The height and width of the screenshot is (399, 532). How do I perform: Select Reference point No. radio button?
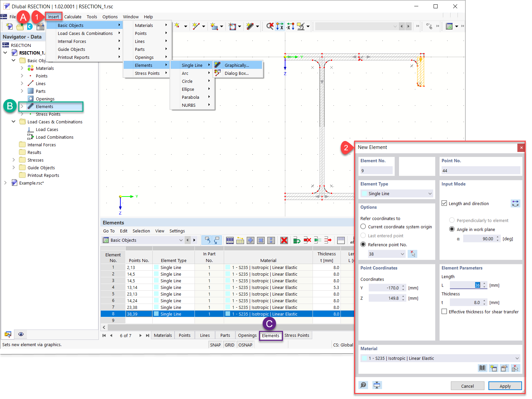pyautogui.click(x=363, y=244)
